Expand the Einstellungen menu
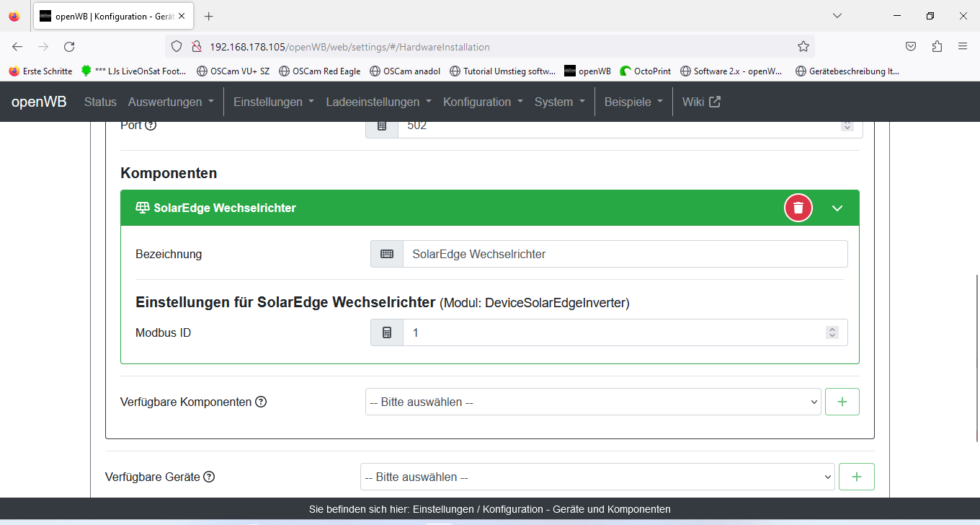The width and height of the screenshot is (980, 525). coord(274,102)
